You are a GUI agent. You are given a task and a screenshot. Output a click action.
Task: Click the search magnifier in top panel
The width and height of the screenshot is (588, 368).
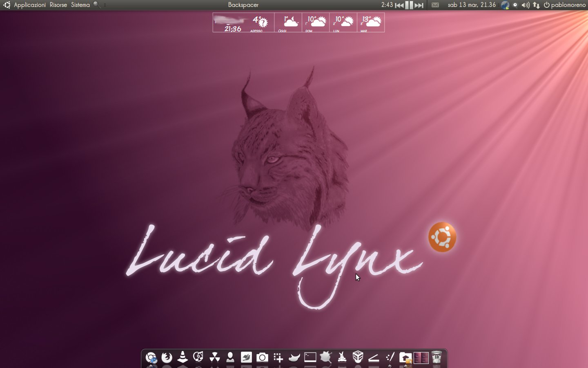(97, 5)
